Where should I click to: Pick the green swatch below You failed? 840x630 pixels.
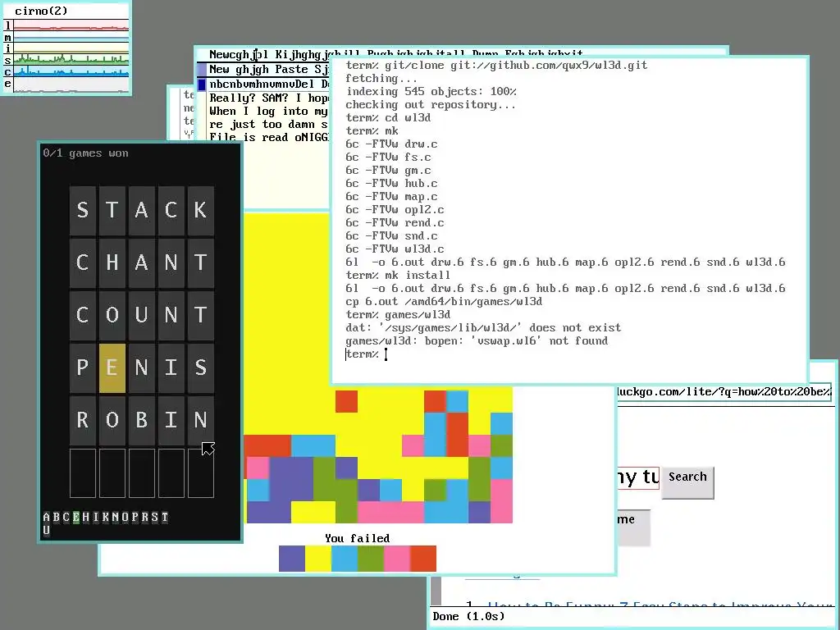(371, 559)
